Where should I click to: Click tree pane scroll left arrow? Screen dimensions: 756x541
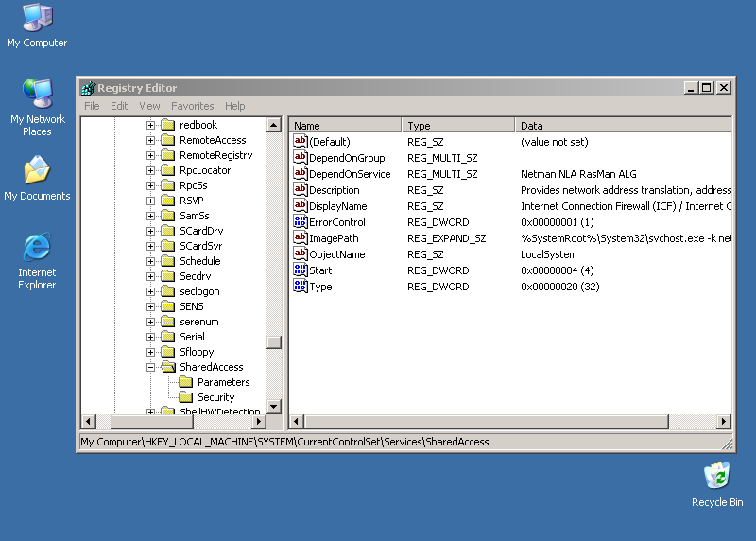point(88,421)
